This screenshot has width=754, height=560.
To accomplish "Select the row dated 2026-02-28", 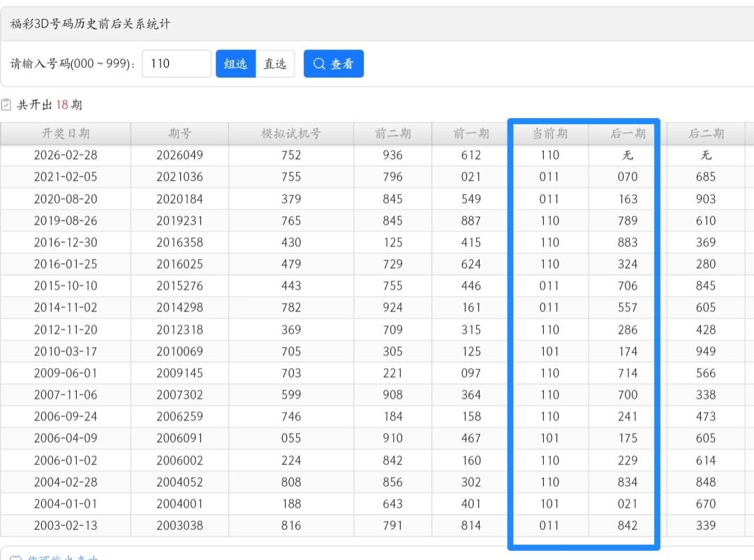I will tap(66, 155).
